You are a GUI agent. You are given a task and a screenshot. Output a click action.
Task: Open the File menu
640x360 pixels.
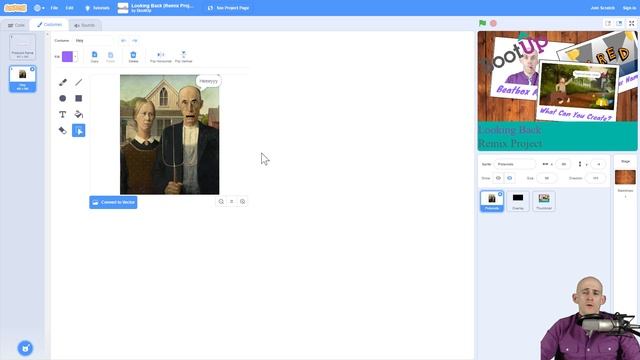(54, 8)
